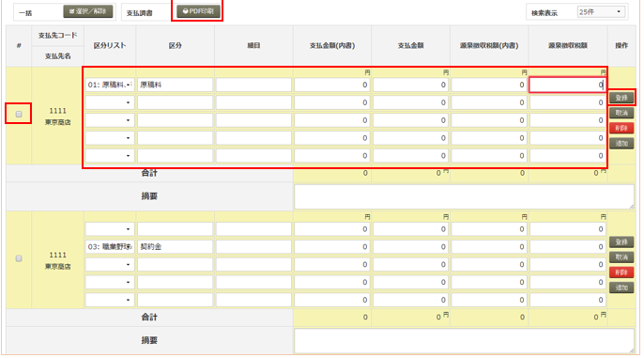644x358 pixels.
Task: Click 源泉徴収税額(内書) field in the 原稿料 row
Action: coord(489,85)
